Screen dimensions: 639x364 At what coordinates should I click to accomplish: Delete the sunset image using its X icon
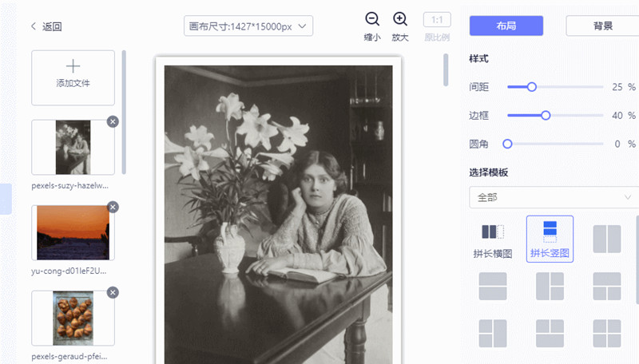coord(113,207)
